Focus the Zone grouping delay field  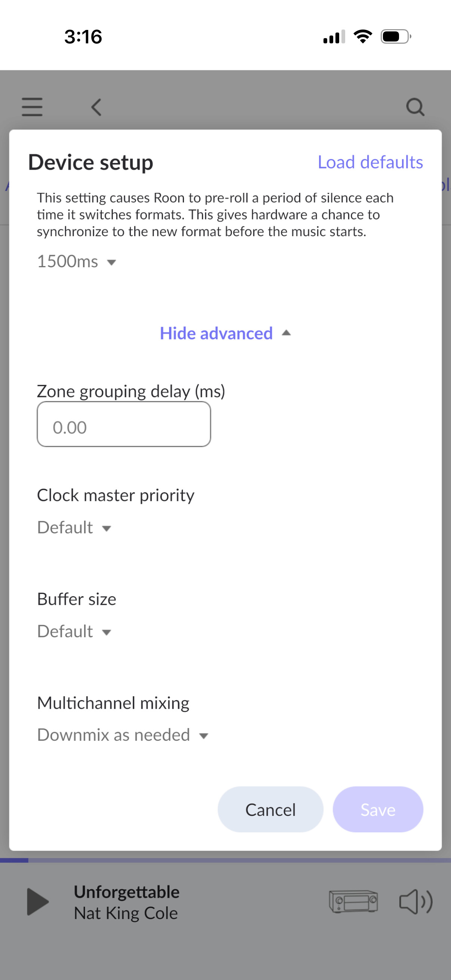click(x=124, y=424)
